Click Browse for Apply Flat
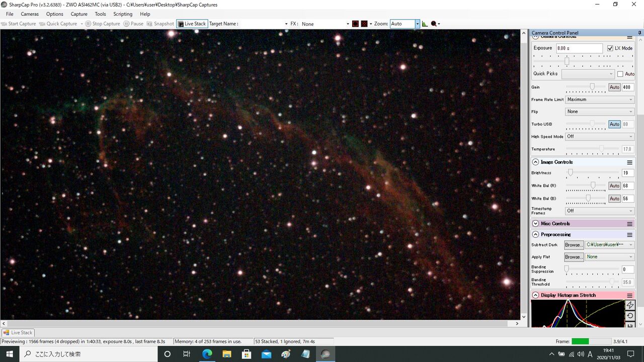644x362 pixels. tap(574, 257)
